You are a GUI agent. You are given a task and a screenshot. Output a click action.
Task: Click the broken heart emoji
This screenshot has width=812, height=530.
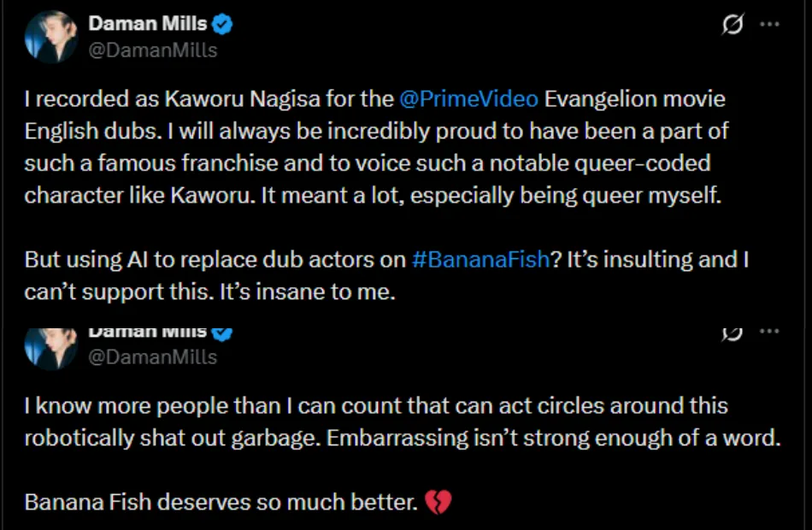[x=438, y=503]
